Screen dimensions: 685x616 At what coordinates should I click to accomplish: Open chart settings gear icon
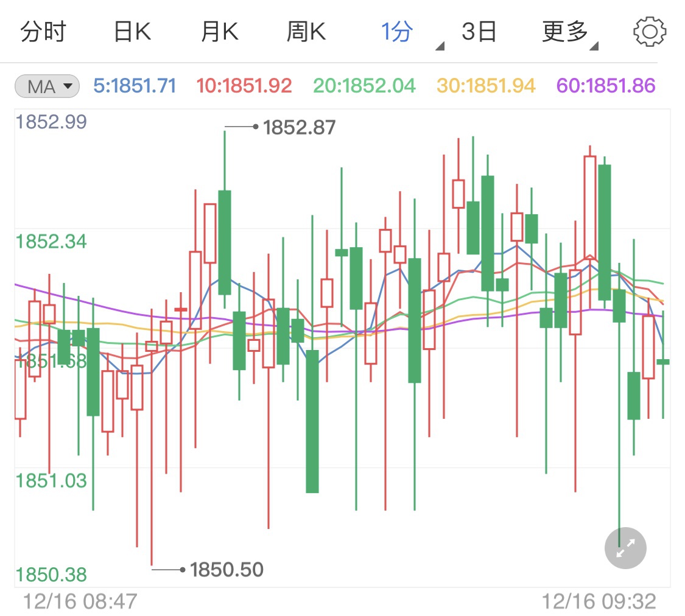[650, 32]
